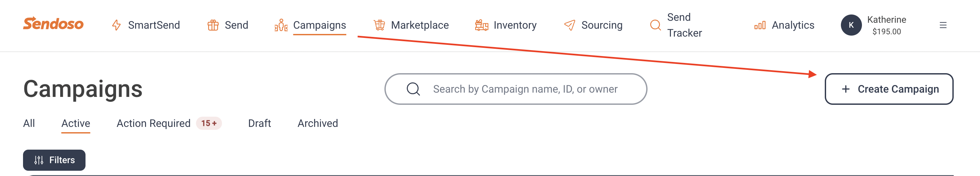
Task: Click the Create Campaign button
Action: [889, 89]
